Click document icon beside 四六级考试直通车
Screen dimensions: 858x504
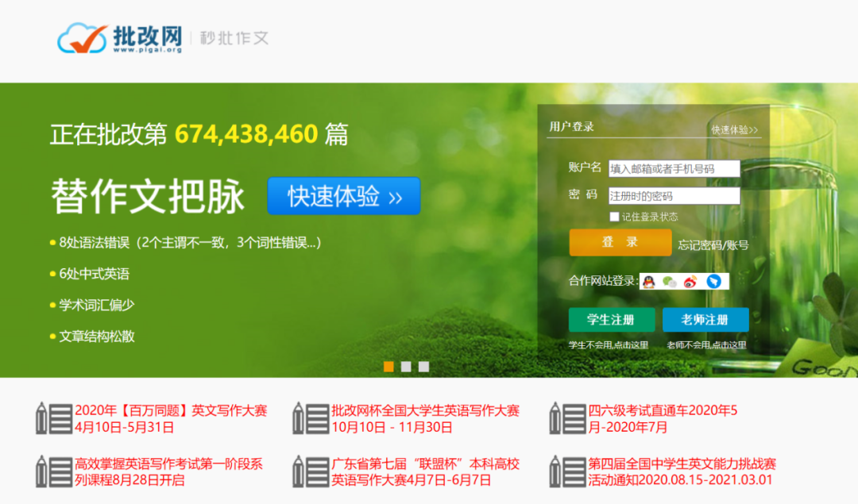point(567,418)
